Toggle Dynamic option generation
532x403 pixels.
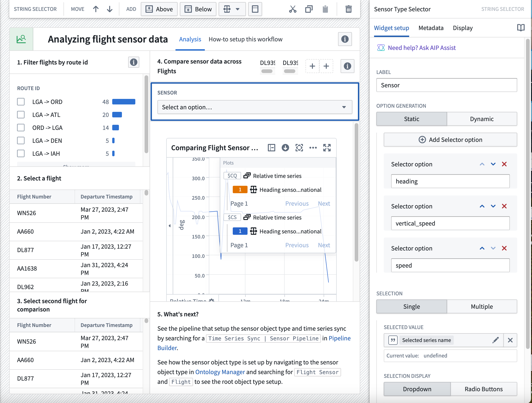[482, 119]
